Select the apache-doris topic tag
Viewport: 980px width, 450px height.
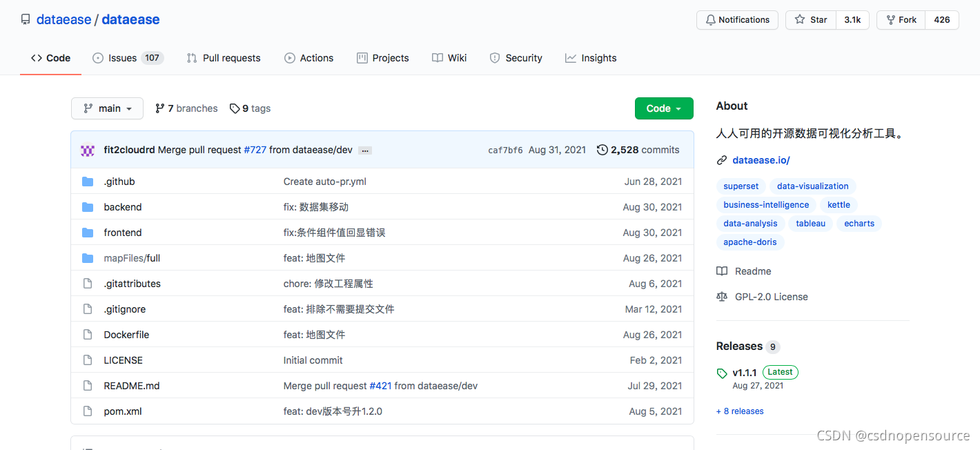coord(750,242)
